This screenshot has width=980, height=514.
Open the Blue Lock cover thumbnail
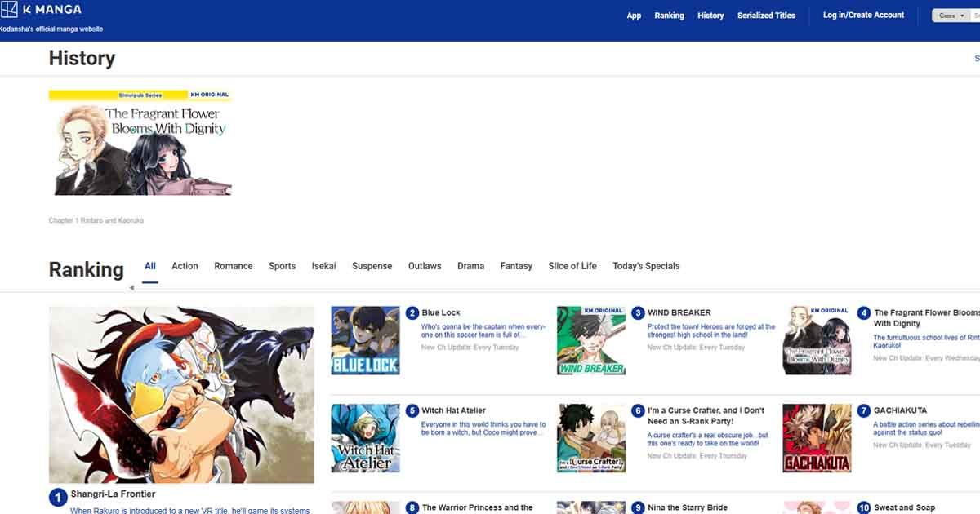click(x=365, y=341)
